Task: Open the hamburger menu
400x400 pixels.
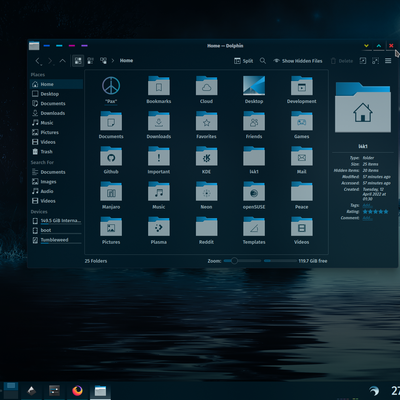Action: (x=388, y=61)
